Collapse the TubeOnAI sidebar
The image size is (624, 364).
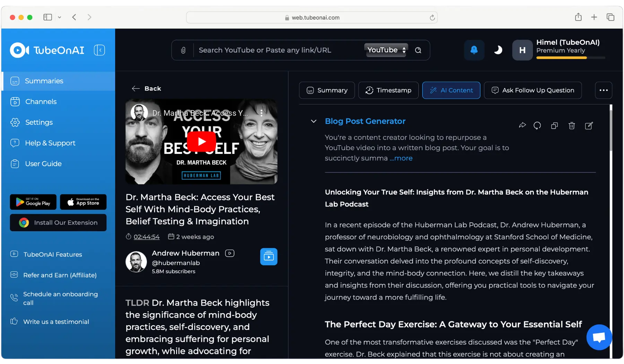pos(99,50)
